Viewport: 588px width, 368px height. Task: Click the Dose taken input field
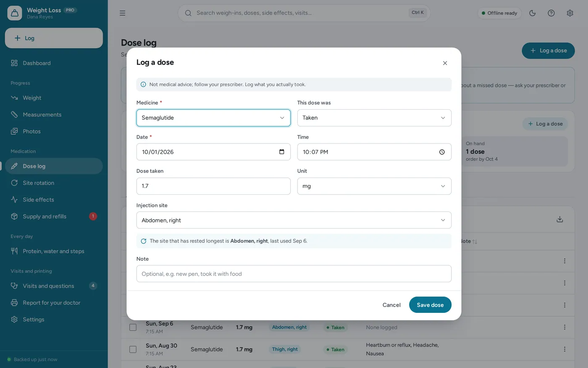(x=213, y=186)
